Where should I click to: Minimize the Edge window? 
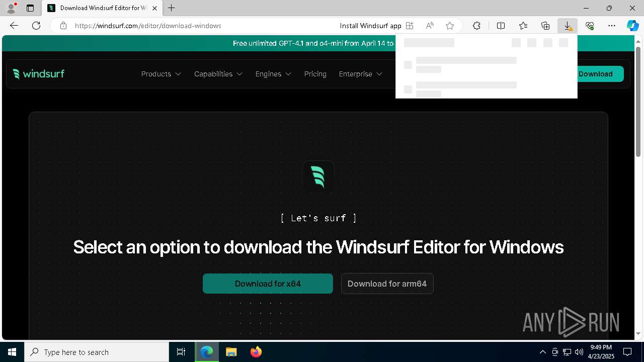coord(586,8)
